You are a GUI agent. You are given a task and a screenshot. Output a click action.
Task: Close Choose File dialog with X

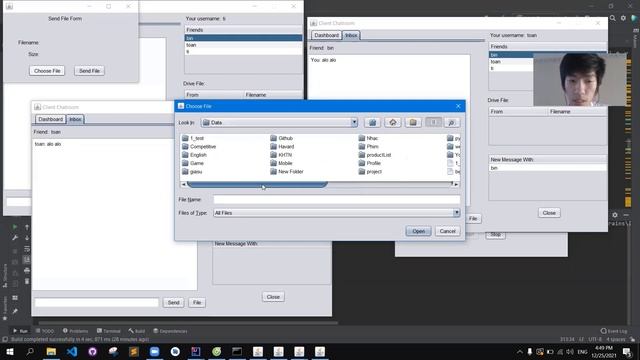point(458,106)
